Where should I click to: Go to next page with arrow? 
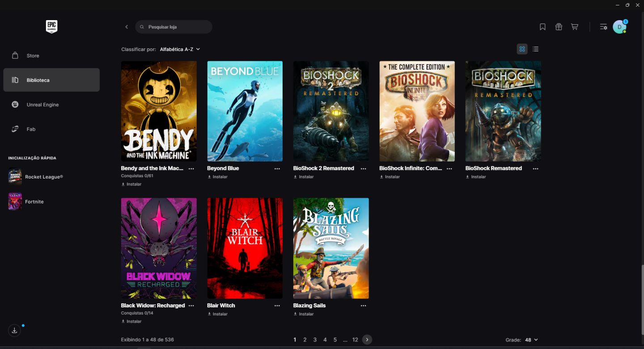pos(367,340)
